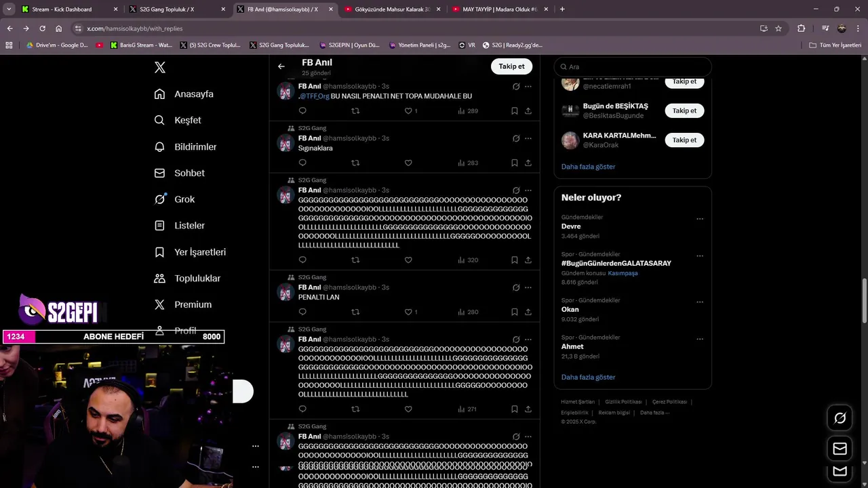This screenshot has height=488, width=868.
Task: Open Grok from sidebar
Action: [174, 199]
